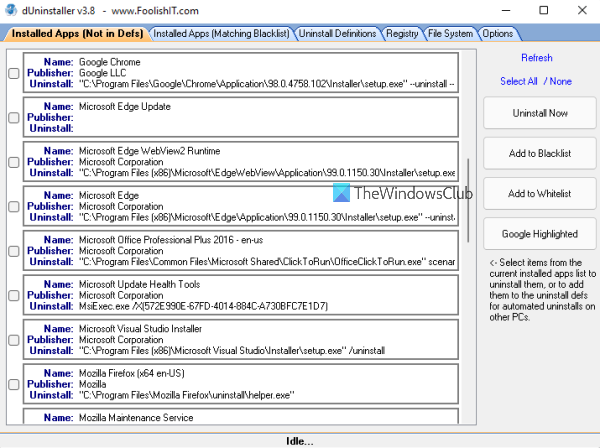Click the Google Highlighted button

(x=540, y=234)
